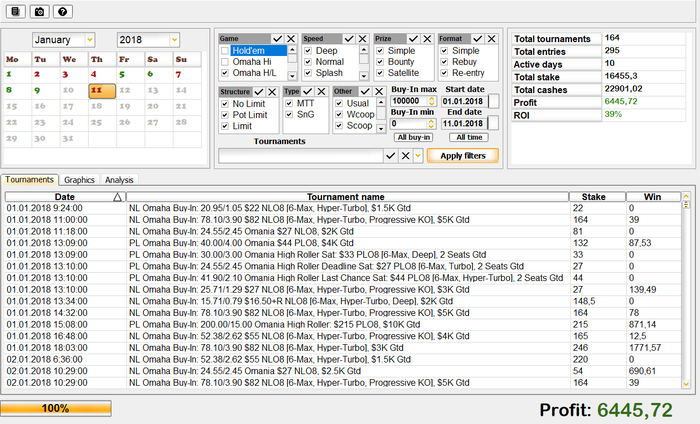
Task: Check all in Structure filter
Action: 258,92
